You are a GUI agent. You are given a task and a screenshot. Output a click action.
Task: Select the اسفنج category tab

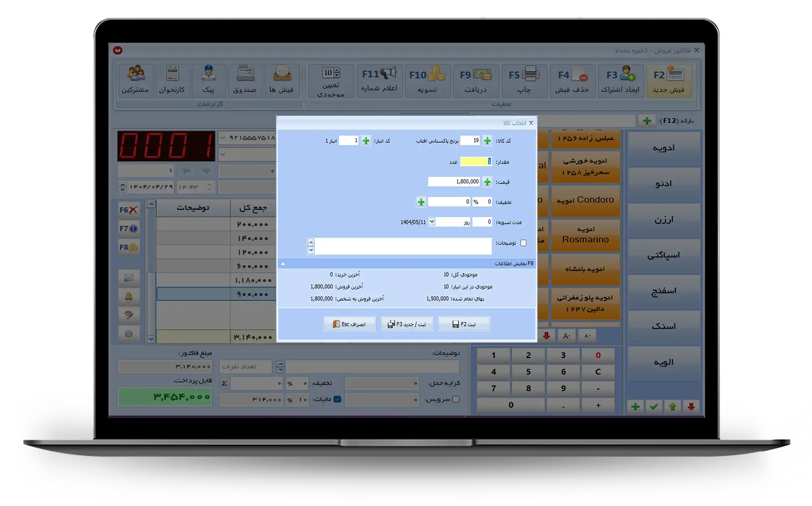click(664, 291)
